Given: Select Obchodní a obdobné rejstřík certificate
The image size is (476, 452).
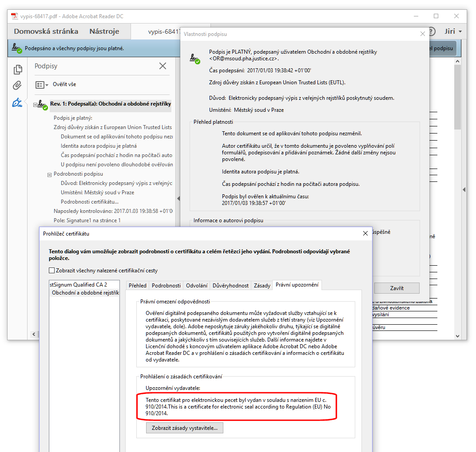Looking at the screenshot, I should (x=85, y=293).
